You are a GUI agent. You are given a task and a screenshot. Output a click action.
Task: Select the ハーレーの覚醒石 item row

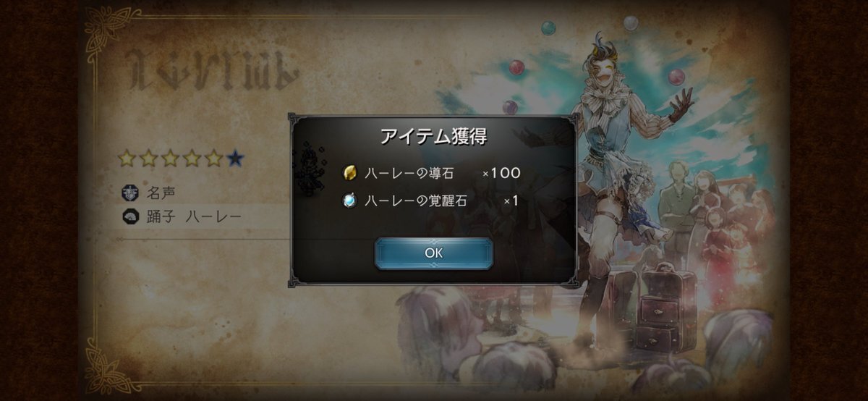432,201
